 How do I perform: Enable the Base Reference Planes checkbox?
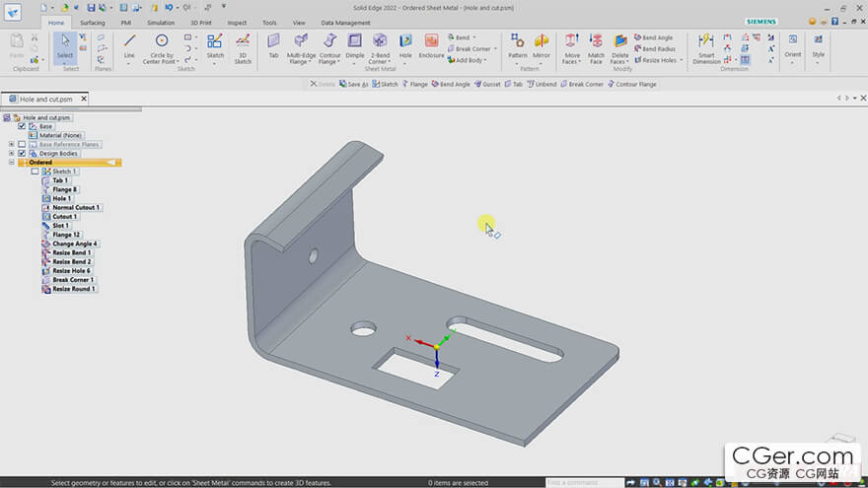coord(22,144)
